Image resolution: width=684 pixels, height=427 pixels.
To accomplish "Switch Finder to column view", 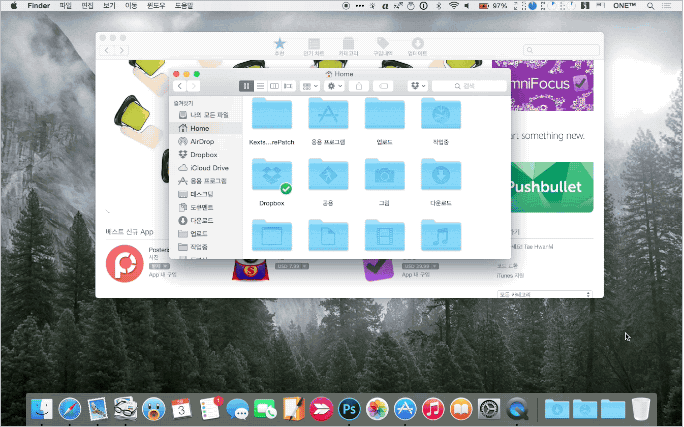I will pos(274,86).
